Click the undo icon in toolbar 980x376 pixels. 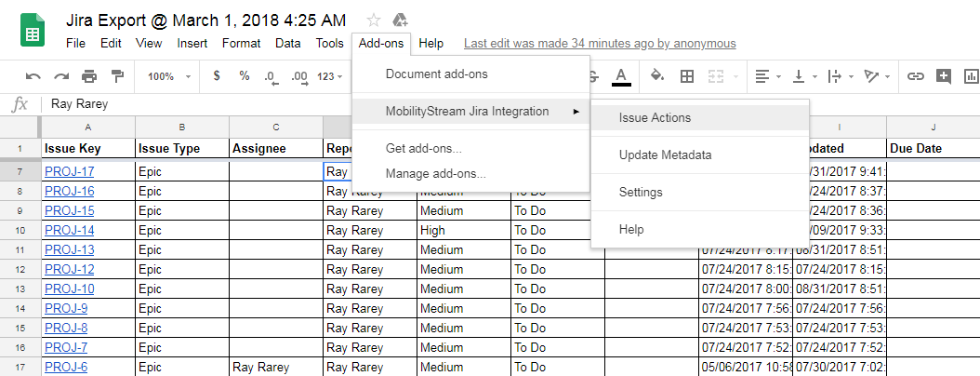[33, 76]
